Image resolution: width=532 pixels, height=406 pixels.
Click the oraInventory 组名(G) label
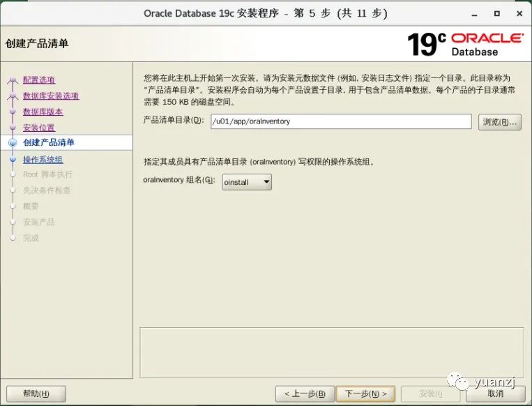coord(179,179)
